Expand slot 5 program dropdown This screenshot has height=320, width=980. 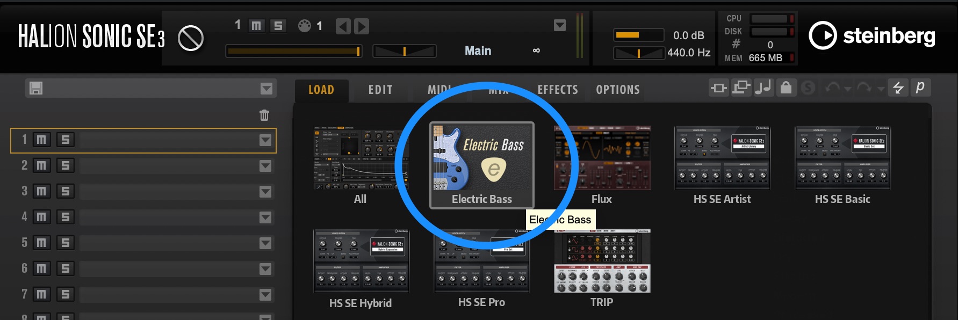coord(265,243)
